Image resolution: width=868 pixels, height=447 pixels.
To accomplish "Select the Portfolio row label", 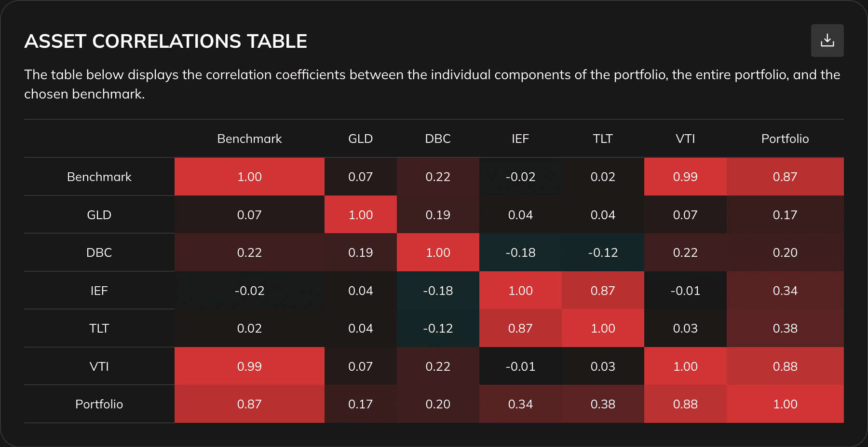I will [98, 404].
